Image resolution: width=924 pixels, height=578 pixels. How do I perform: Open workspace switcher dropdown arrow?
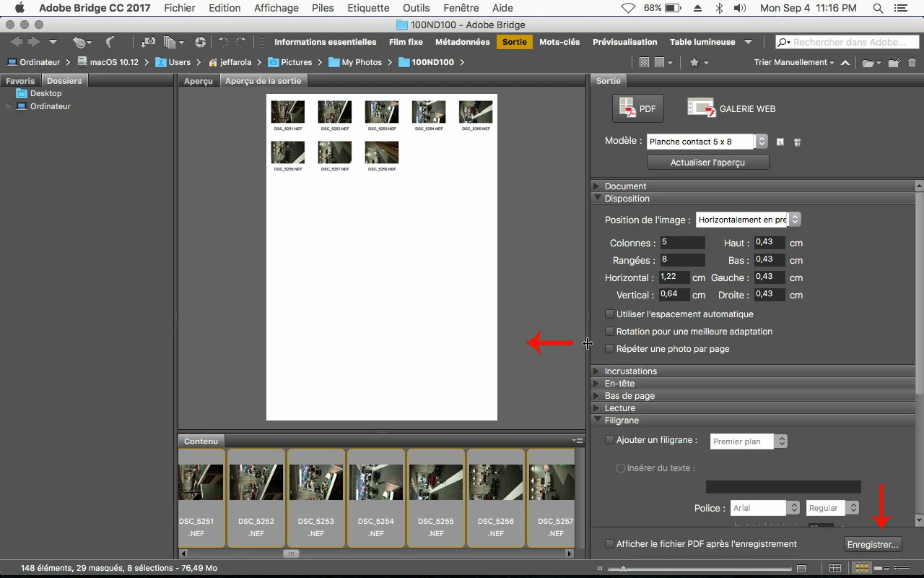[x=749, y=43]
